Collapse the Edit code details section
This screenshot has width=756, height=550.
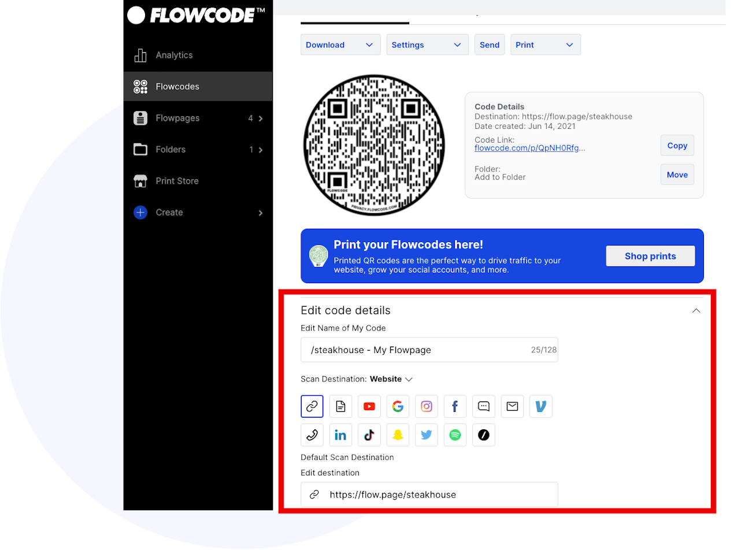[696, 311]
